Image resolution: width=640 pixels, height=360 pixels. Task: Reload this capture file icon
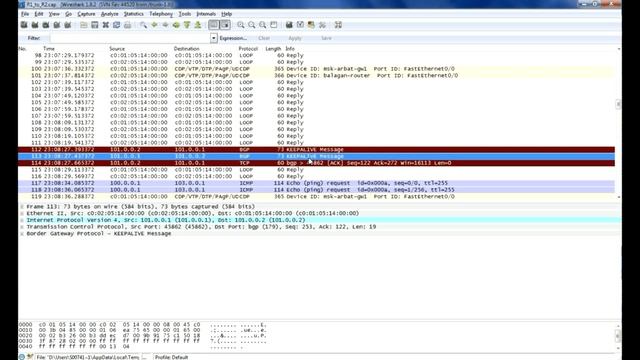point(116,25)
